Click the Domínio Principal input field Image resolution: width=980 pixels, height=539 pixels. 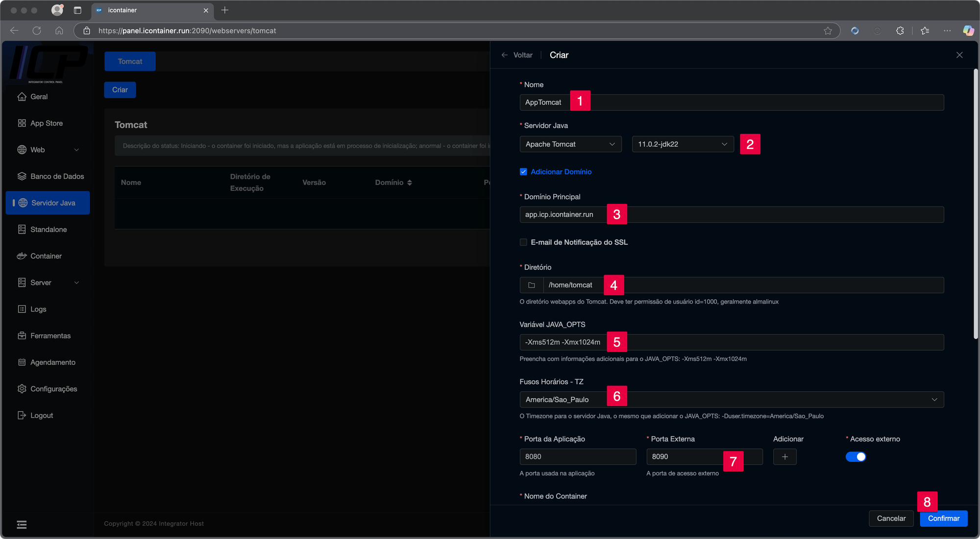[x=732, y=214]
